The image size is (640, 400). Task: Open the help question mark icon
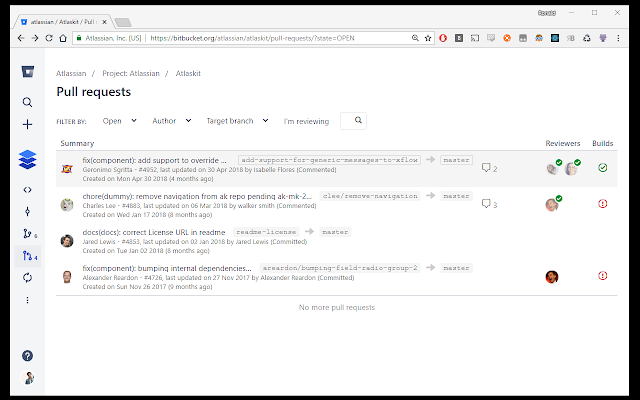tap(27, 356)
